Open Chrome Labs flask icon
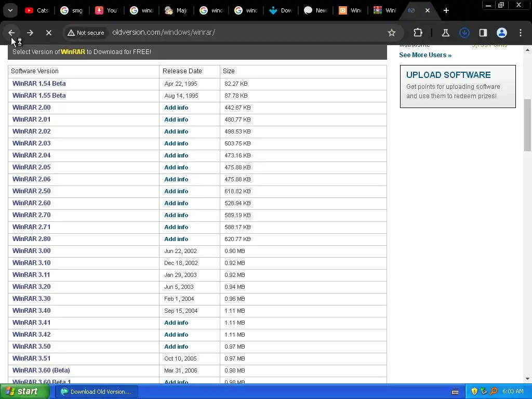The height and width of the screenshot is (399, 532). tap(445, 33)
